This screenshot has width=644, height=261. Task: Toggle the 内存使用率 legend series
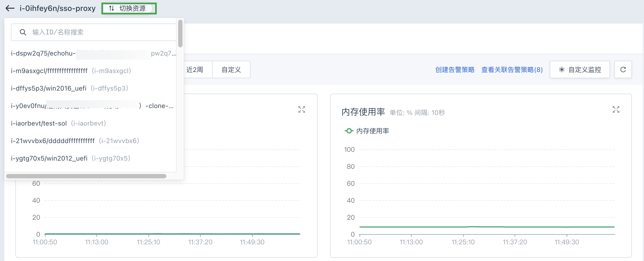point(367,131)
